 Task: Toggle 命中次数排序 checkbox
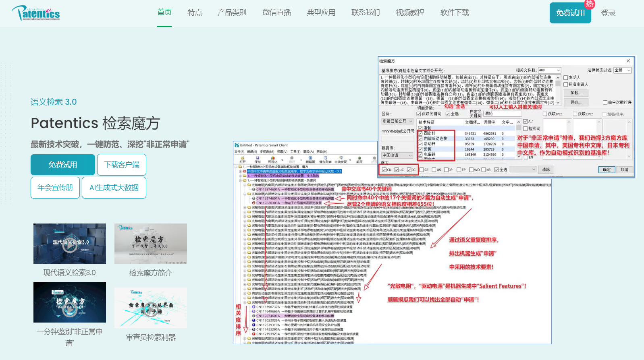[x=605, y=102]
